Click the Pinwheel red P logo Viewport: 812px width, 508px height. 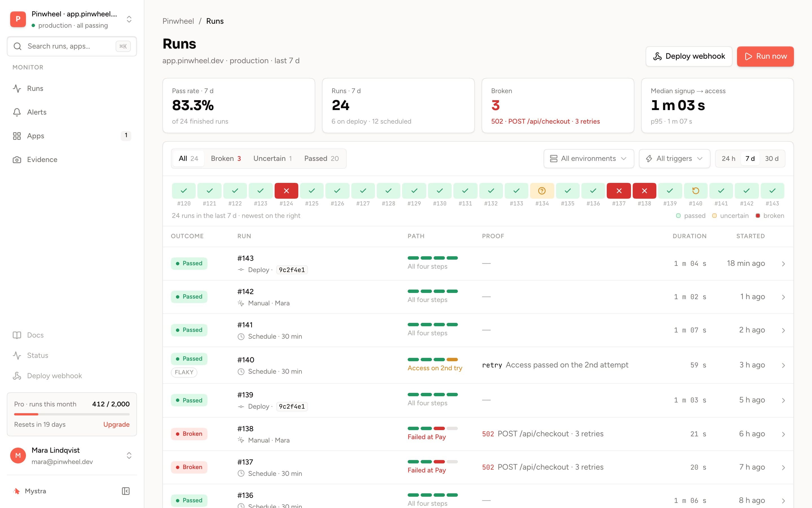coord(18,19)
